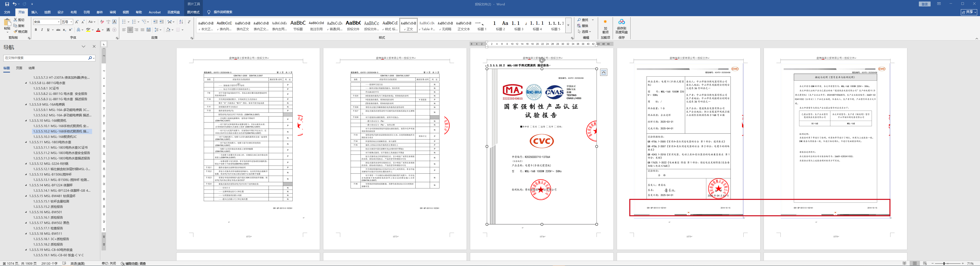The width and height of the screenshot is (980, 266).
Task: Apply the yellow text highlight color
Action: [x=88, y=30]
